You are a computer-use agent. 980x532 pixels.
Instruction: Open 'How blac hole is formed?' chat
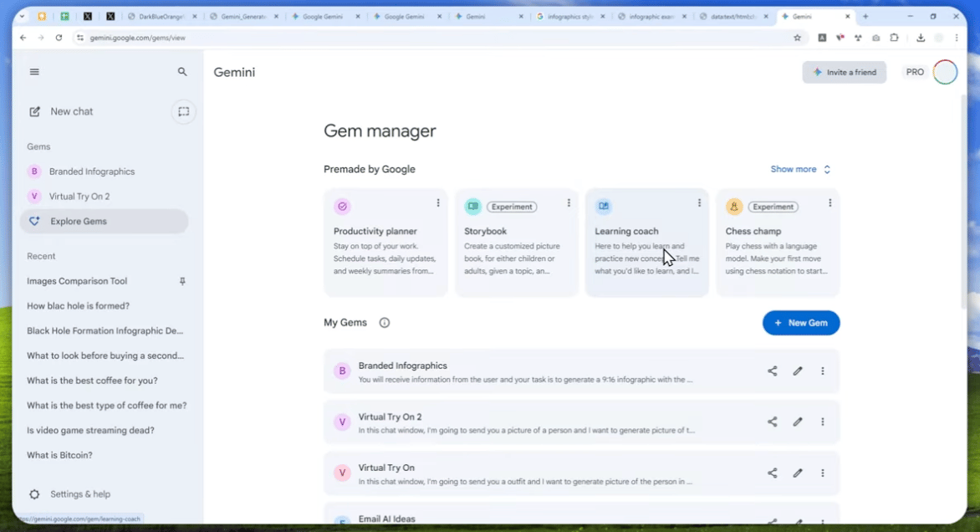click(78, 305)
